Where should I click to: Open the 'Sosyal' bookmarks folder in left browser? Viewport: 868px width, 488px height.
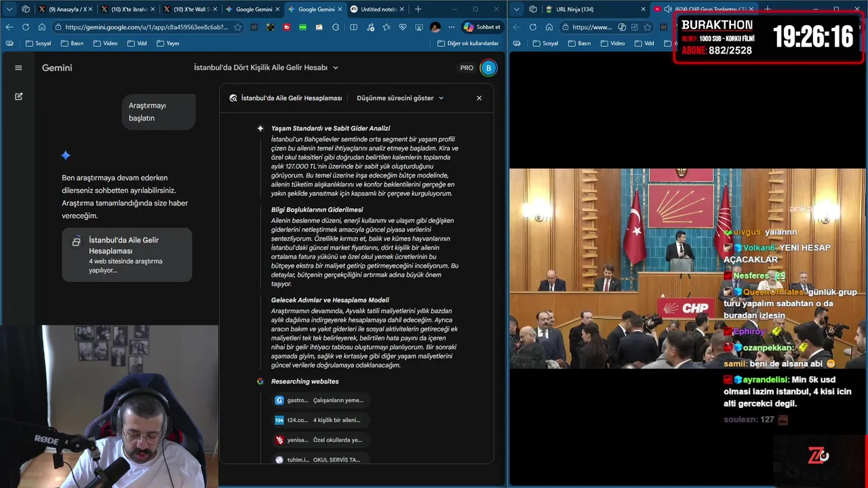(x=38, y=43)
